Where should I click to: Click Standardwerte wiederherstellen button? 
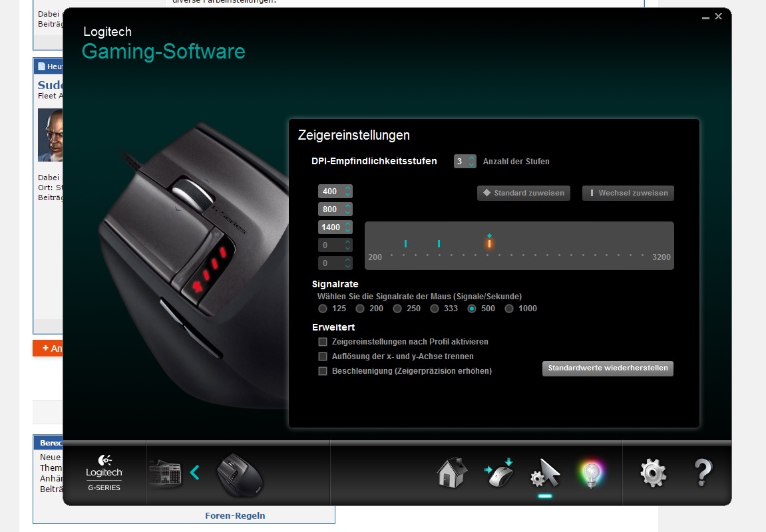(608, 368)
